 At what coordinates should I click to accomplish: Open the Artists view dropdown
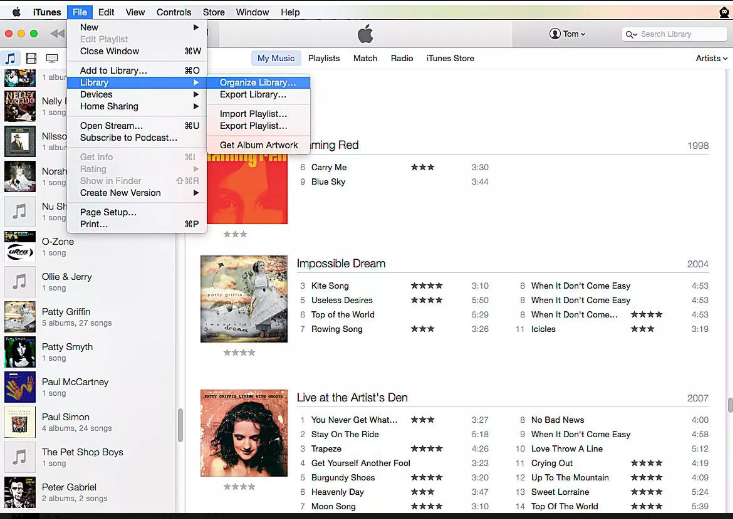pos(711,58)
